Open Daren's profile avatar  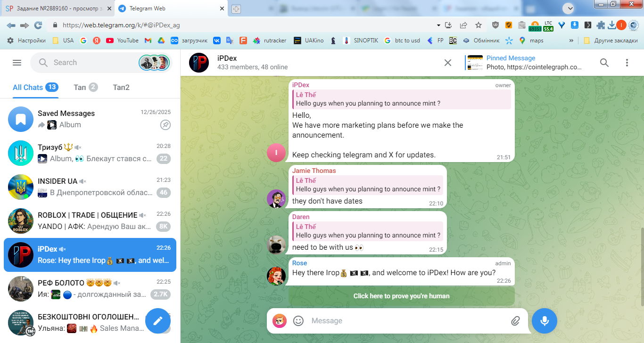click(x=276, y=245)
